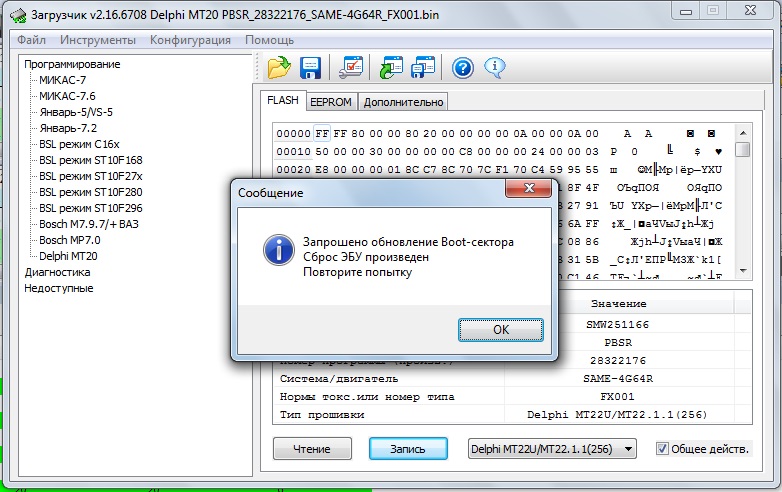Screen dimensions: 782x492
Task: Maximize the Загрузчик window
Action: pyautogui.click(x=713, y=11)
